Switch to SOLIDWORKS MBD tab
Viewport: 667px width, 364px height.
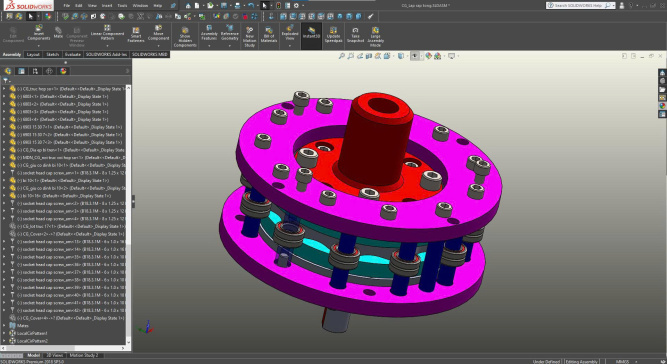coord(150,54)
